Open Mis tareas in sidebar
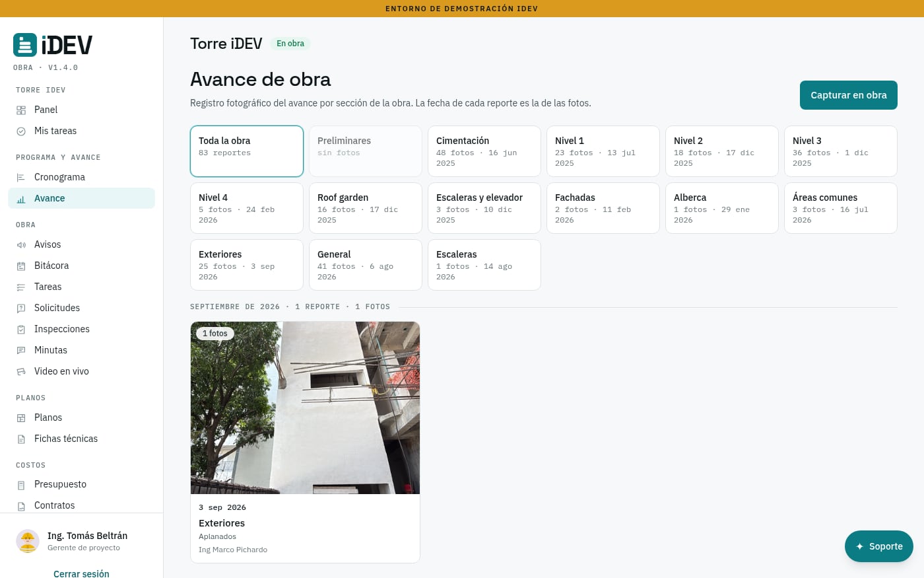 (x=81, y=131)
